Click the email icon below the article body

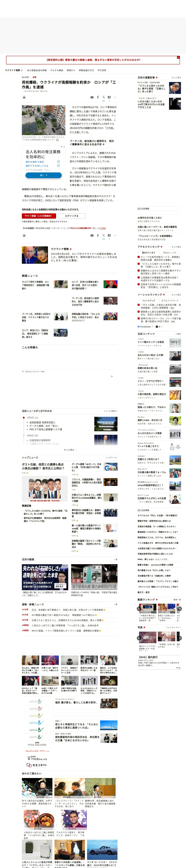point(92,236)
